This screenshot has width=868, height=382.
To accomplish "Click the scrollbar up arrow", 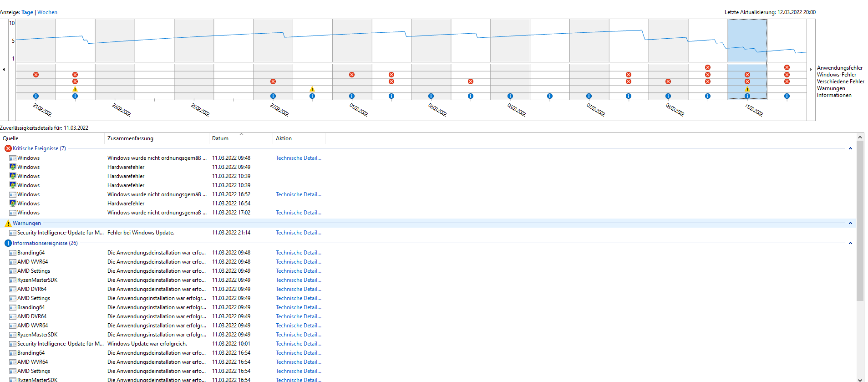I will pos(860,137).
